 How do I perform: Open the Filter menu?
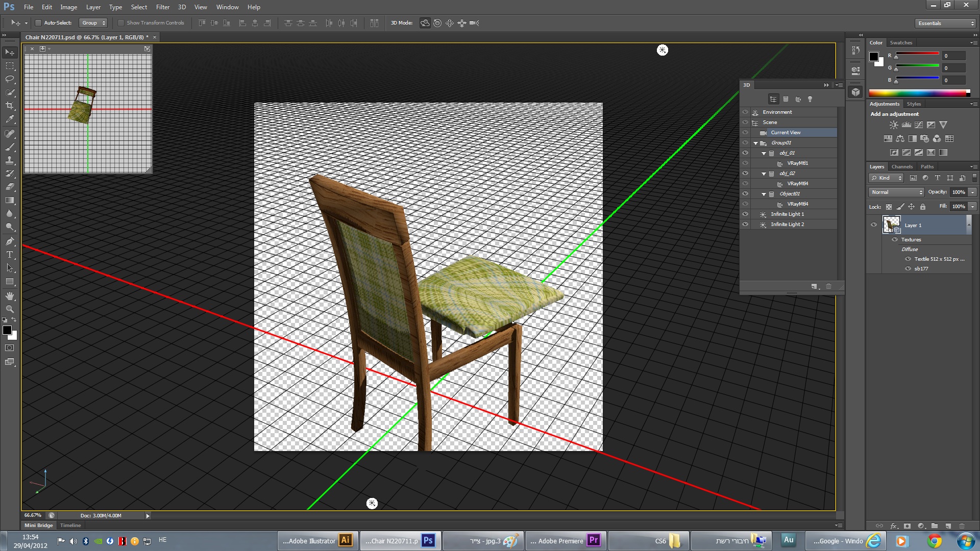[x=162, y=7]
